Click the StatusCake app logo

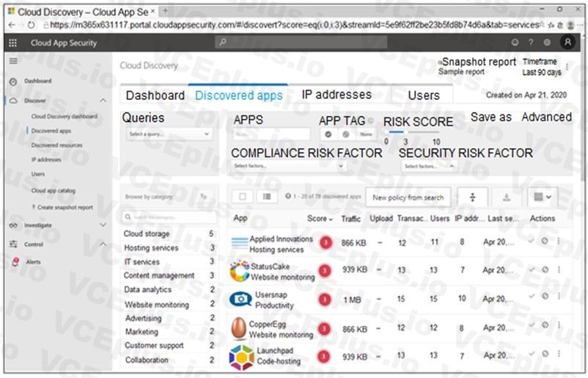click(240, 271)
